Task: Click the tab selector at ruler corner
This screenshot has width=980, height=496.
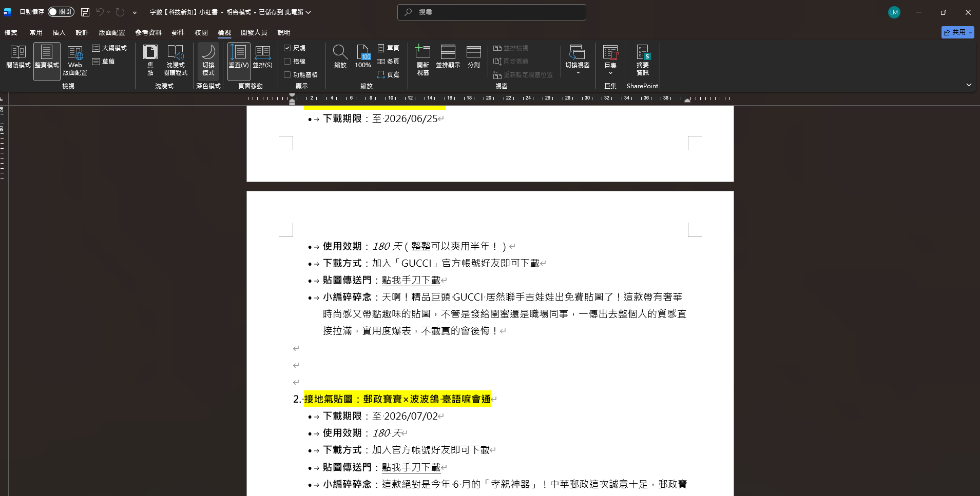Action: [x=3, y=98]
